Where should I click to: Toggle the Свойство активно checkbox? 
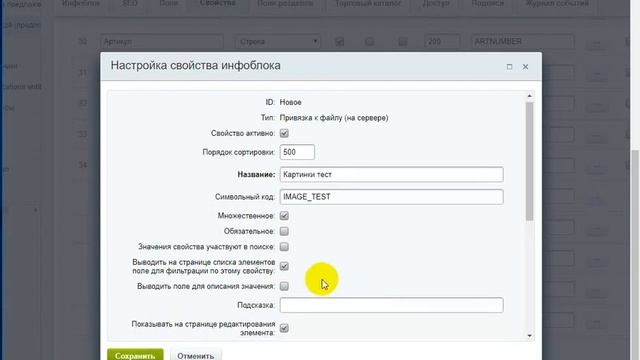point(284,133)
